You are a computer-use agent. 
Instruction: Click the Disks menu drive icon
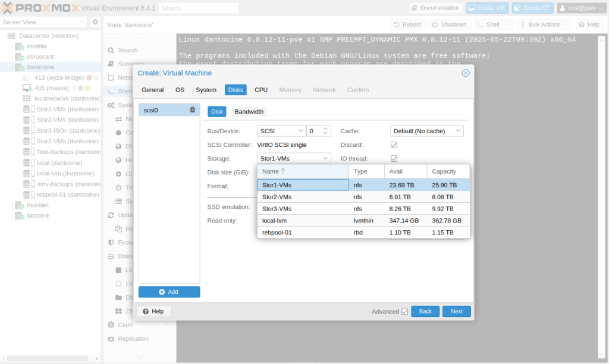pyautogui.click(x=111, y=256)
